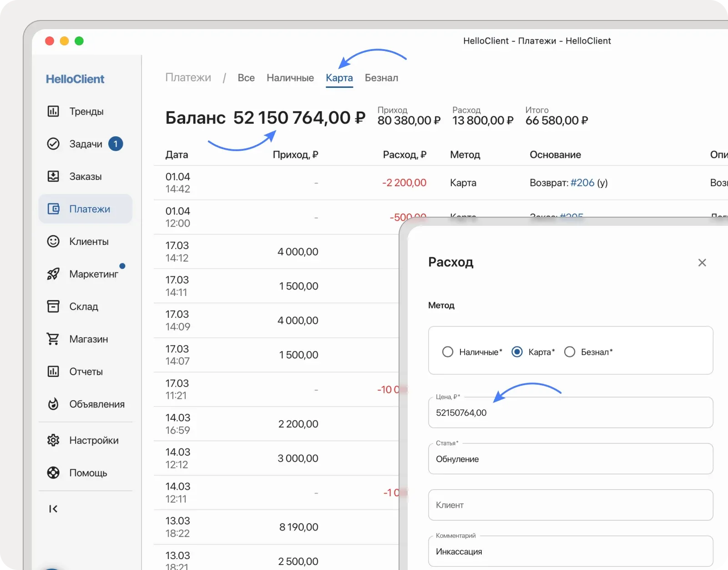Open the Статья field with Обнуление
728x570 pixels.
pos(570,459)
